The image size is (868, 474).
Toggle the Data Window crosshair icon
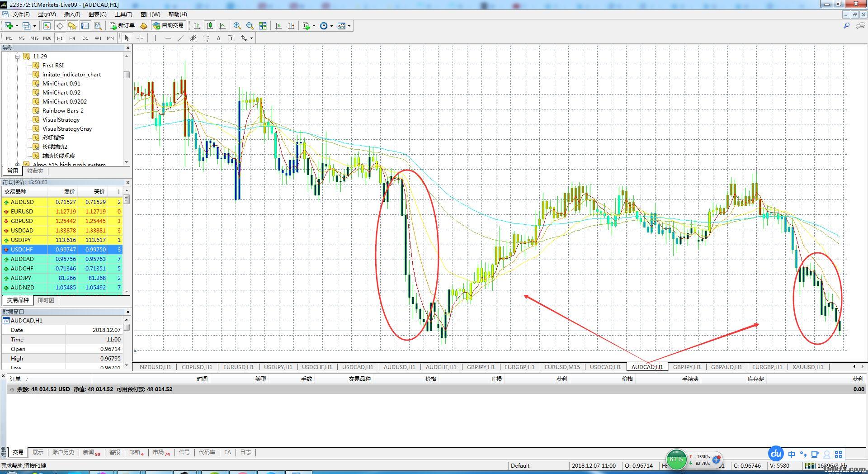pos(60,26)
